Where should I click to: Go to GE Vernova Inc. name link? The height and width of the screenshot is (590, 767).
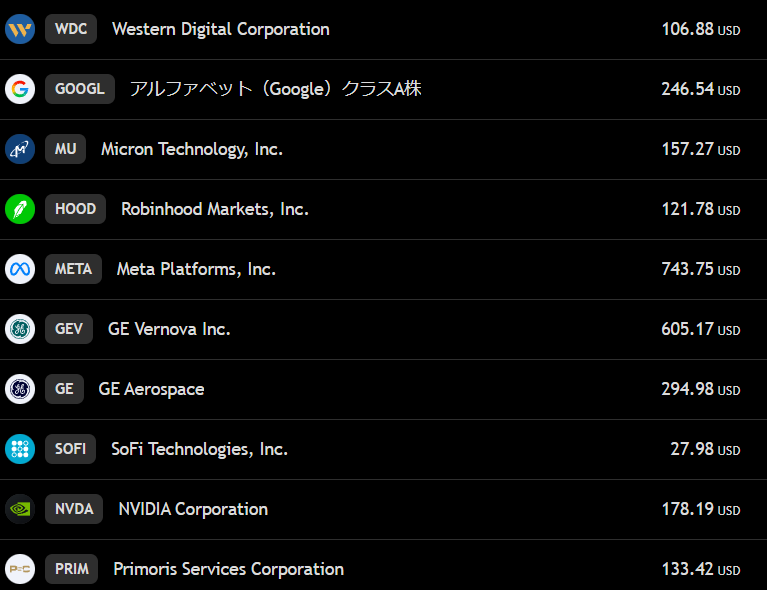click(x=169, y=329)
